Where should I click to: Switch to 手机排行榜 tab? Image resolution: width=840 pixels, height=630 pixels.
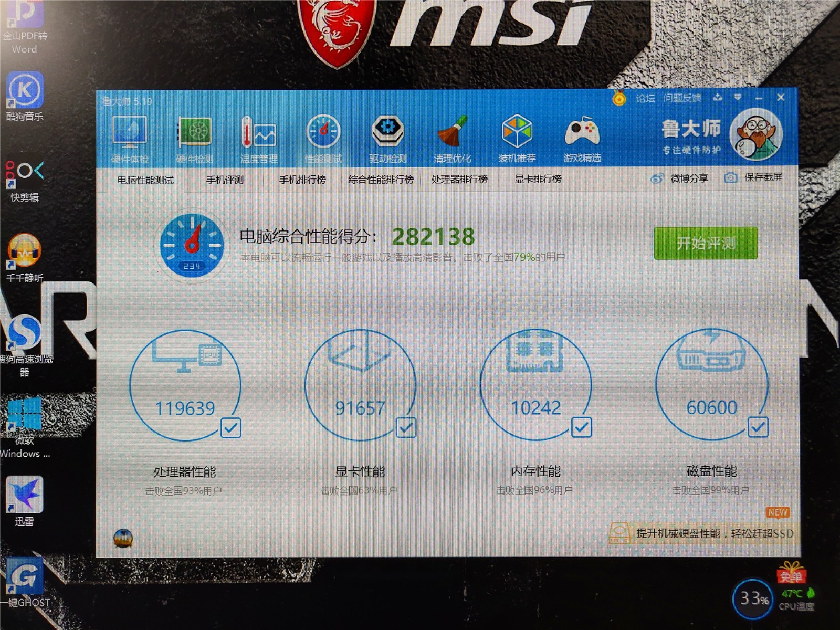point(302,180)
